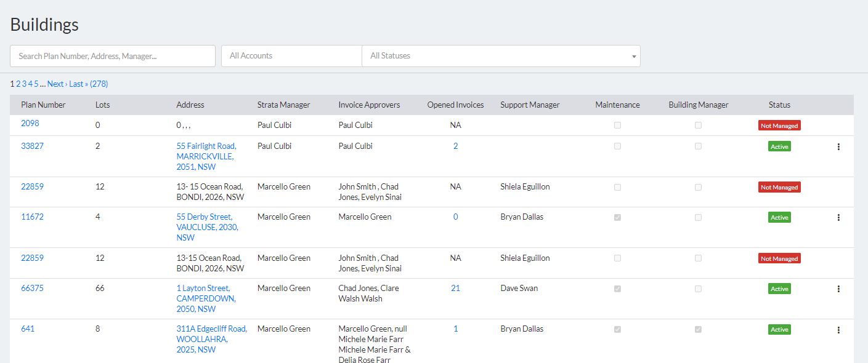Click the Active badge for plan 66375
Image resolution: width=868 pixels, height=363 pixels.
tap(779, 289)
